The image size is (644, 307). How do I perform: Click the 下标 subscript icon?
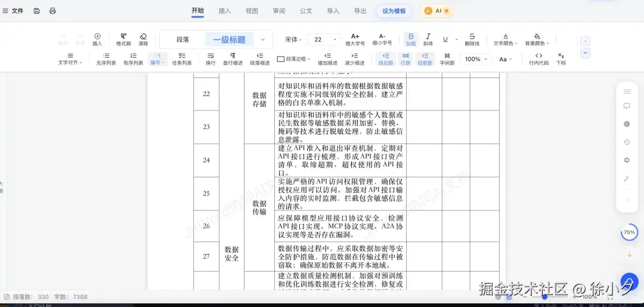(561, 59)
